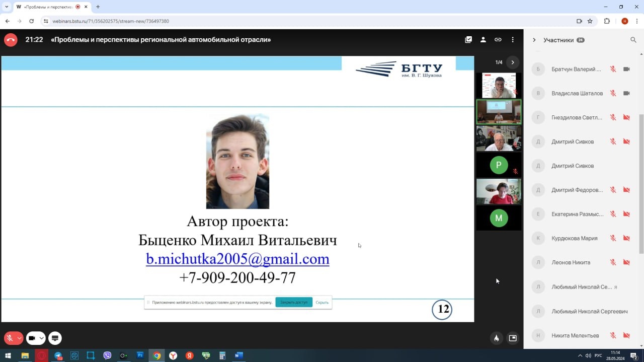Click the camera indicator in address bar
The height and width of the screenshot is (362, 644).
pos(579,21)
